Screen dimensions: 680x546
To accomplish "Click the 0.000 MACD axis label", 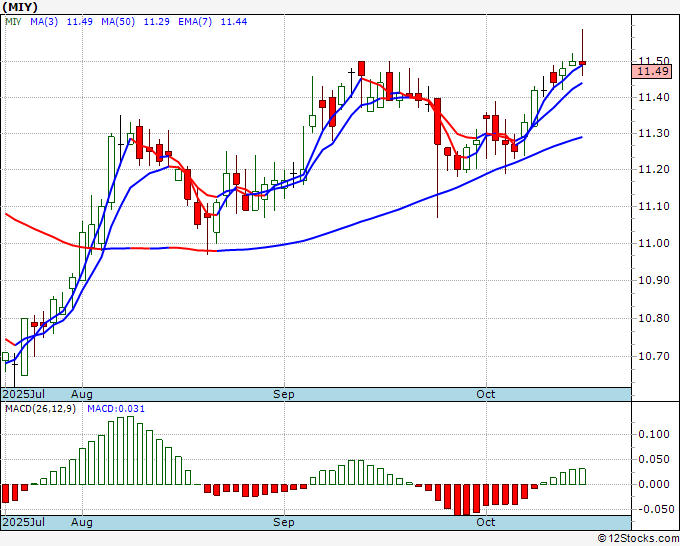I will 654,484.
